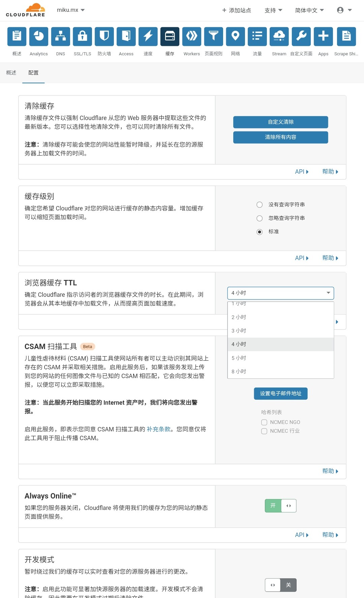Click the Cloudflare logo
Screen dimensions: 364x598
pyautogui.click(x=26, y=10)
